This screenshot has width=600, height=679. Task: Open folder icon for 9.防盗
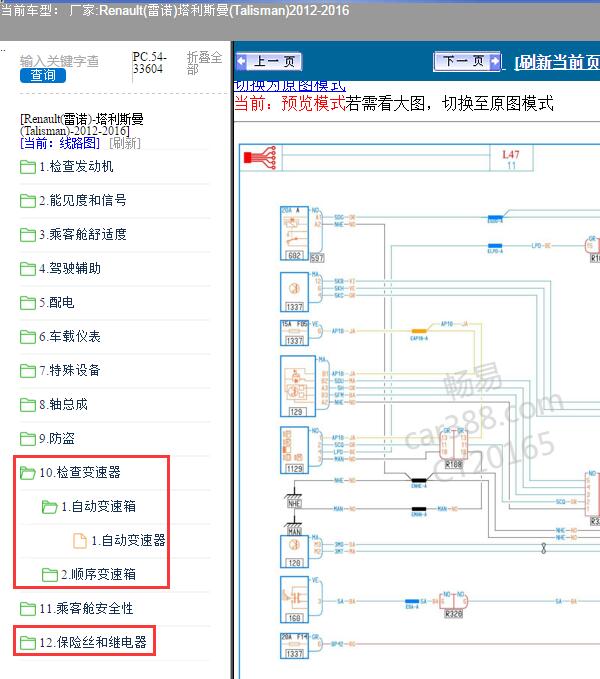coord(28,439)
